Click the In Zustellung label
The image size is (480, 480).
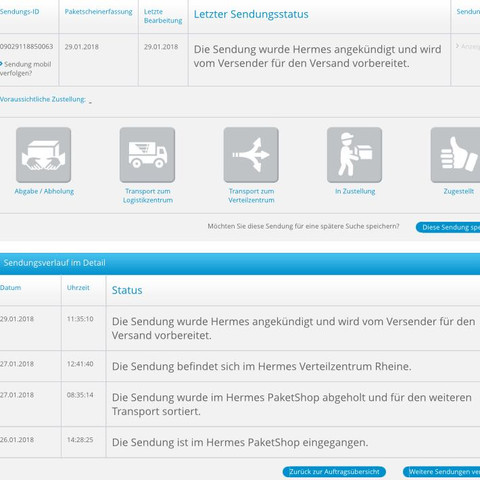click(355, 191)
